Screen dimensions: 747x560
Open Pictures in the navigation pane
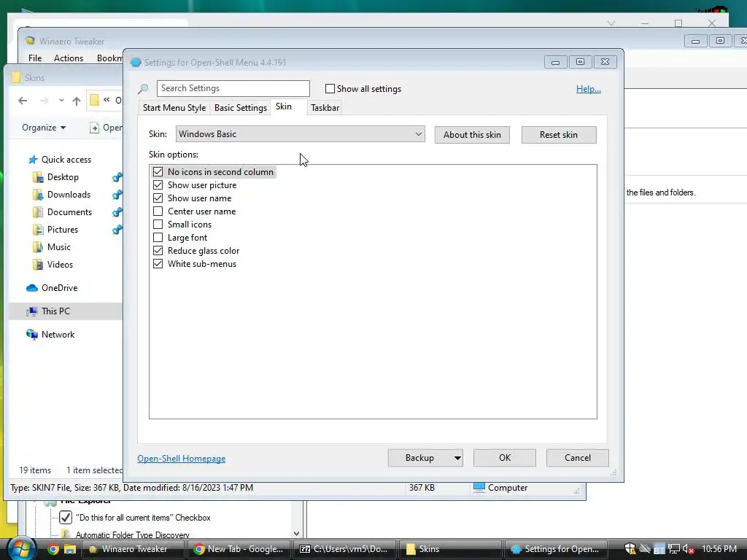pyautogui.click(x=63, y=230)
